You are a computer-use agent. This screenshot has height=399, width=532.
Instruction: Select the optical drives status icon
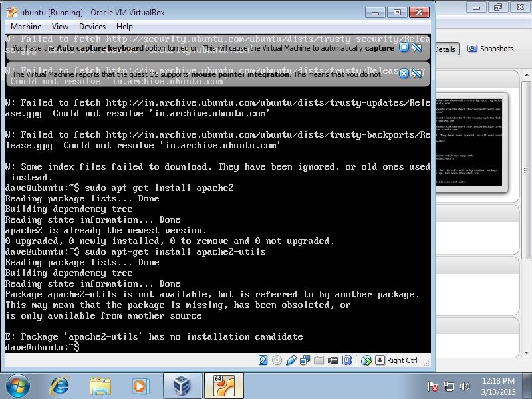[277, 360]
